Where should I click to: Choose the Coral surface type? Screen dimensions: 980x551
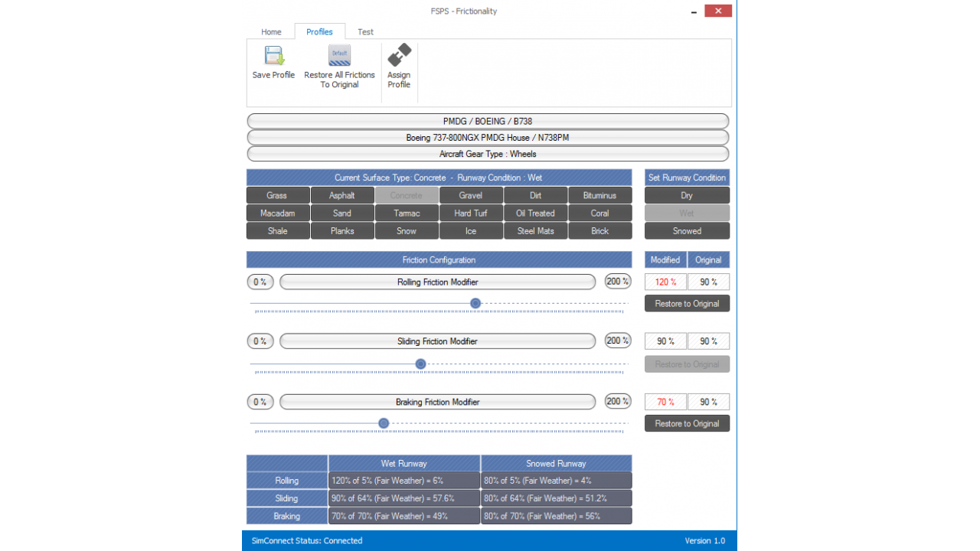point(600,213)
